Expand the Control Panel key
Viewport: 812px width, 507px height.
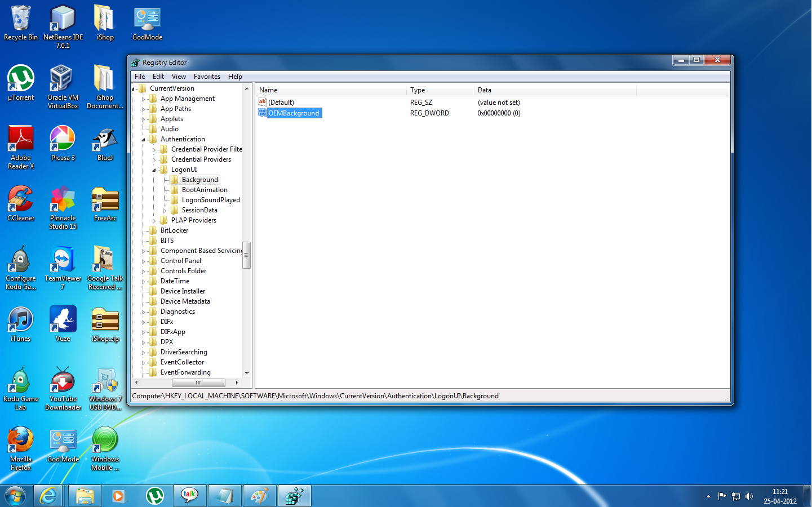pos(144,261)
